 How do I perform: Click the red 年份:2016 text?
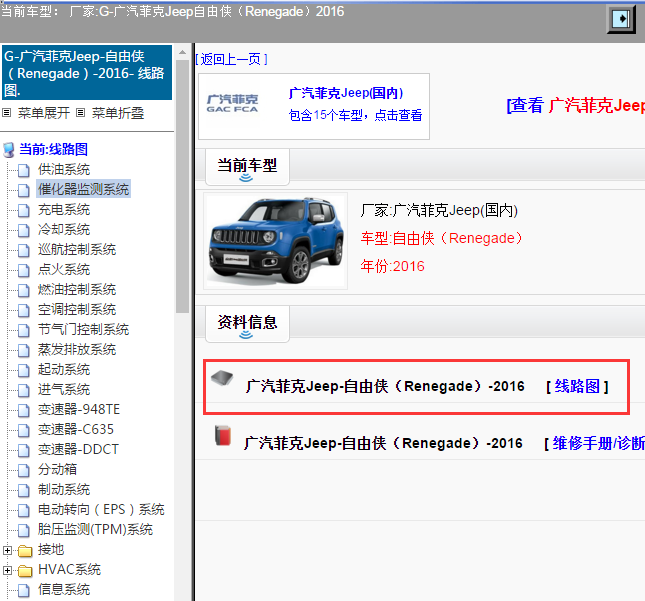point(392,266)
